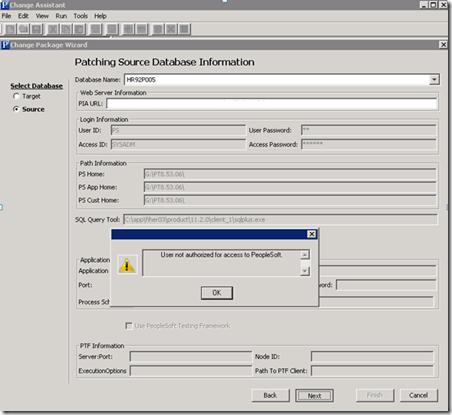The width and height of the screenshot is (452, 415).
Task: Click the User Password field
Action: 369,130
